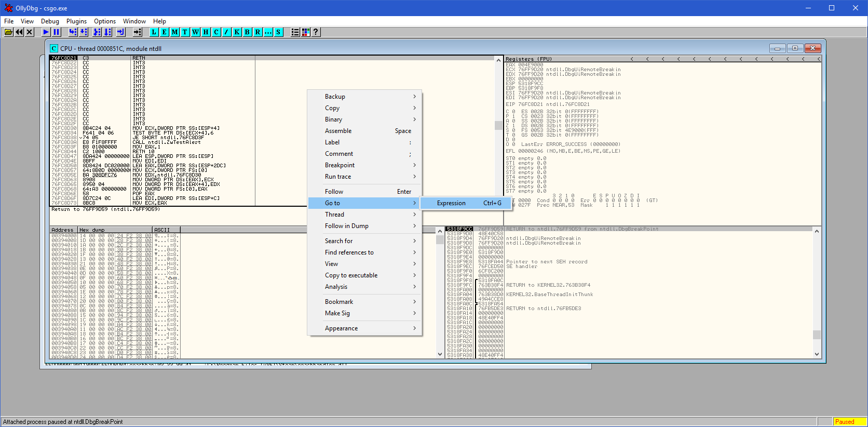
Task: Choose Label from context menu
Action: click(x=365, y=142)
